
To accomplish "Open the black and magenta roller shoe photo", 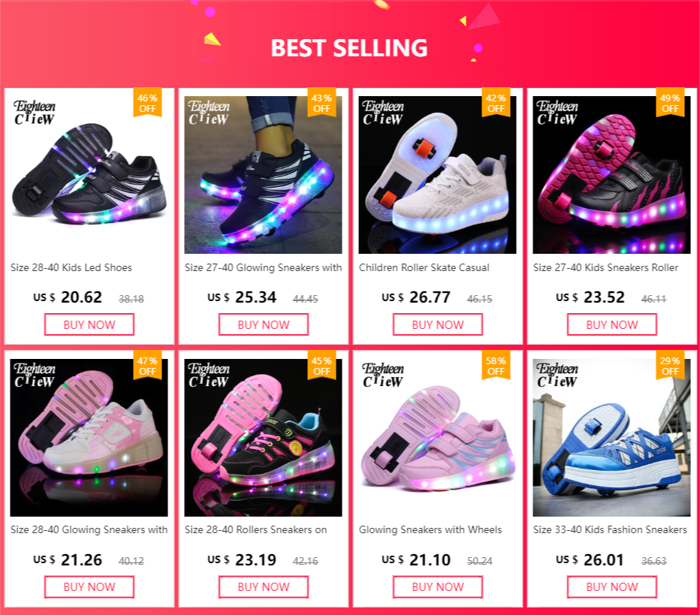I will 611,175.
